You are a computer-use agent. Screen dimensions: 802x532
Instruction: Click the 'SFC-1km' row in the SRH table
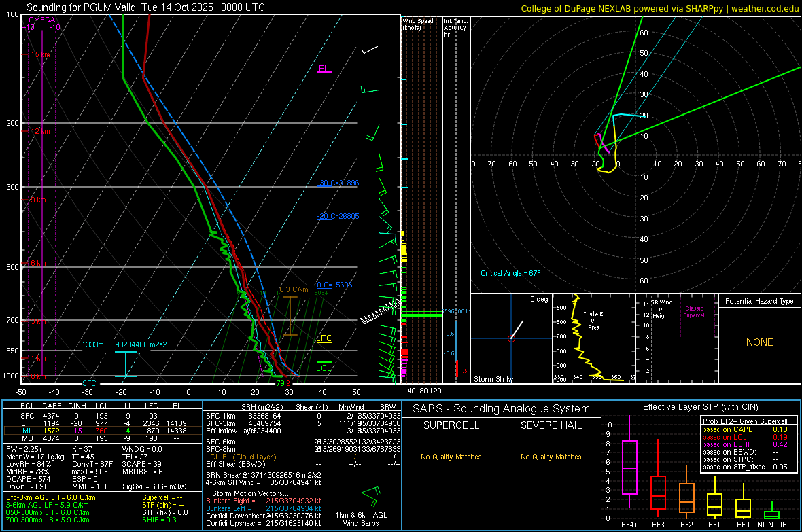click(x=303, y=416)
